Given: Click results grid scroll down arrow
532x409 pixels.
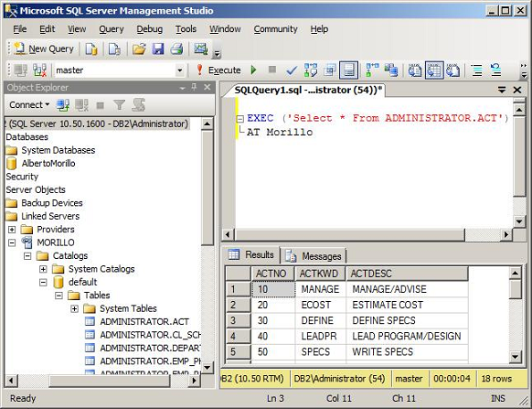Looking at the screenshot, I should pos(515,357).
